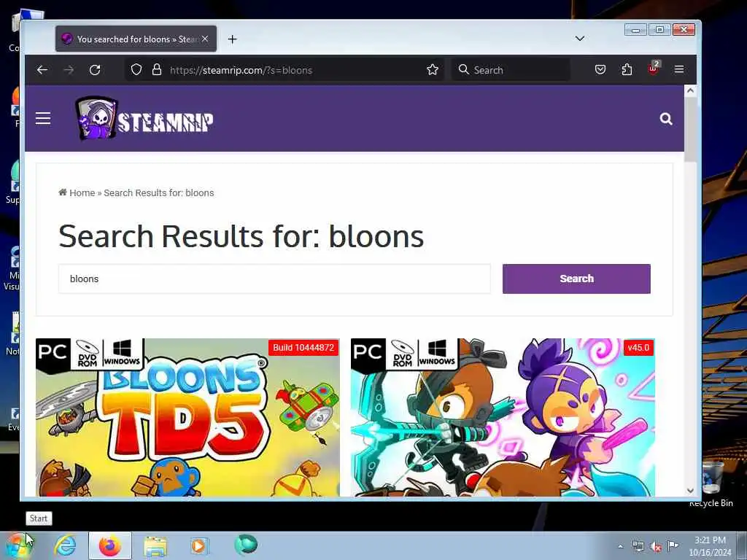Open the Bloons TD5 game thumbnail
The height and width of the screenshot is (560, 747).
[x=187, y=418]
